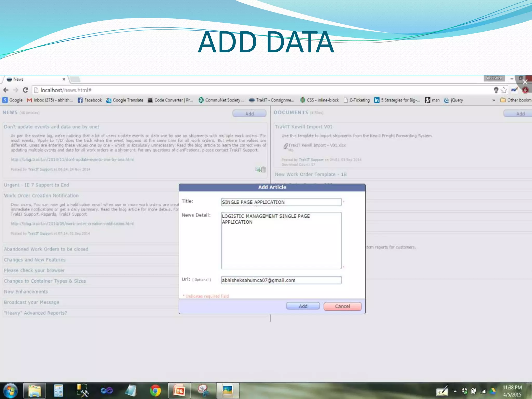The width and height of the screenshot is (532, 399).
Task: Expand the bookmarks overflow chevron
Action: click(x=493, y=100)
